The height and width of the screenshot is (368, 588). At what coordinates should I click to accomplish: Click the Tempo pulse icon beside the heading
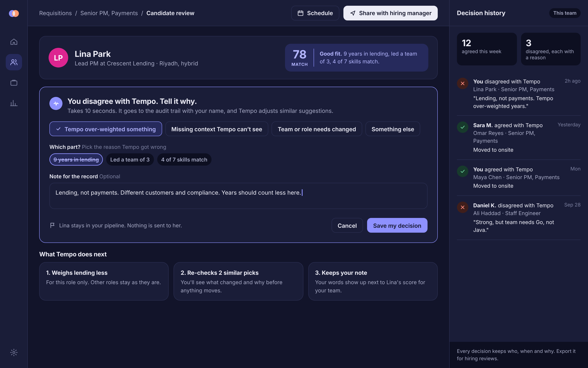point(56,103)
